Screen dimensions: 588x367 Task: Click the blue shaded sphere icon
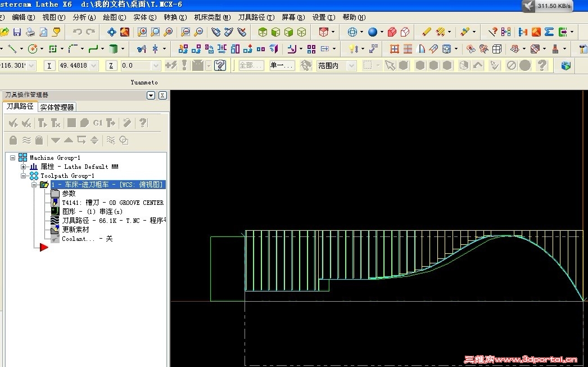pos(373,32)
